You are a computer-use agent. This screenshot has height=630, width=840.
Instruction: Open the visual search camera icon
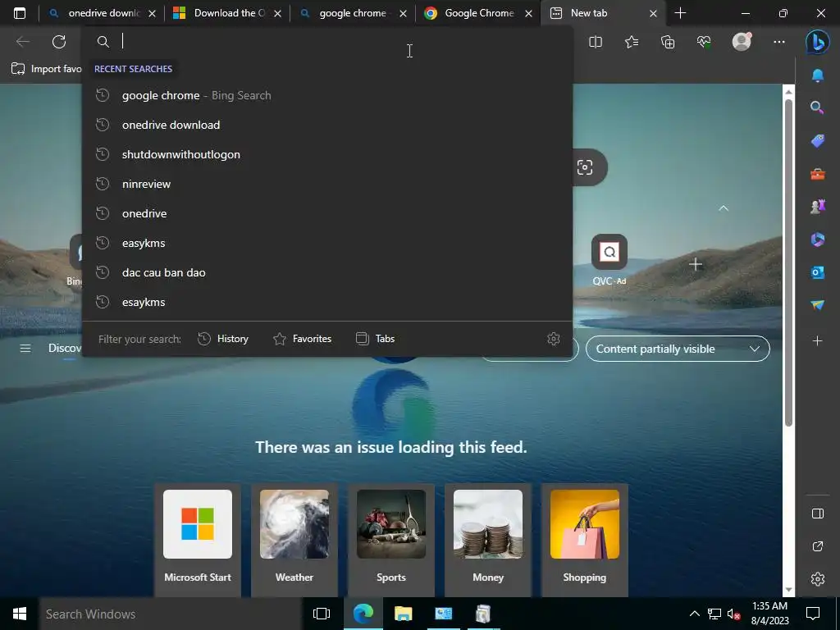(585, 167)
